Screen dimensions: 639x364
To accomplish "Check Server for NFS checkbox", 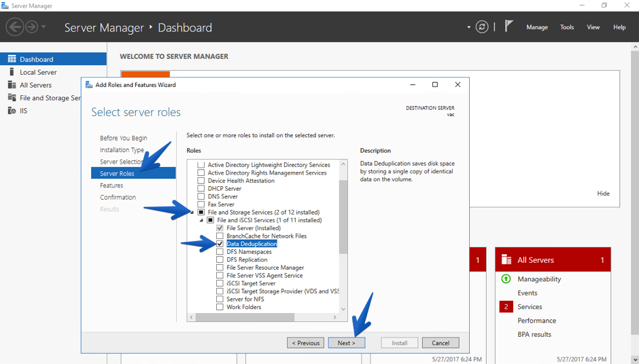I will pyautogui.click(x=220, y=299).
